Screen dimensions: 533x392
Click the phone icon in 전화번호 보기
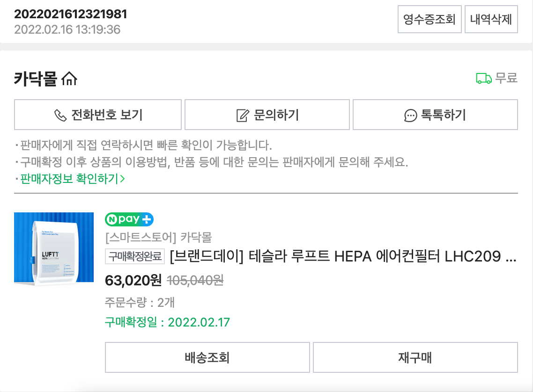click(x=60, y=115)
